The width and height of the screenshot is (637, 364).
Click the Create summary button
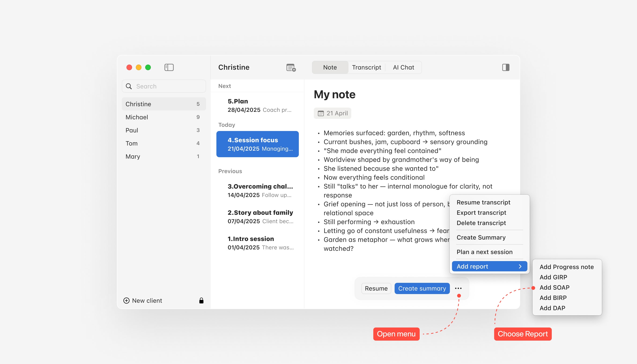[422, 288]
